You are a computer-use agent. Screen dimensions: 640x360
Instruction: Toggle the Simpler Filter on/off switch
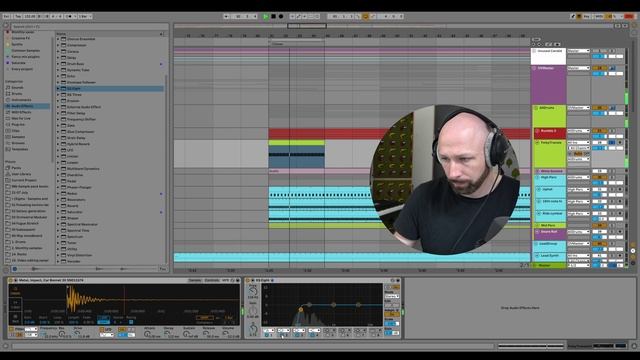pyautogui.click(x=11, y=329)
